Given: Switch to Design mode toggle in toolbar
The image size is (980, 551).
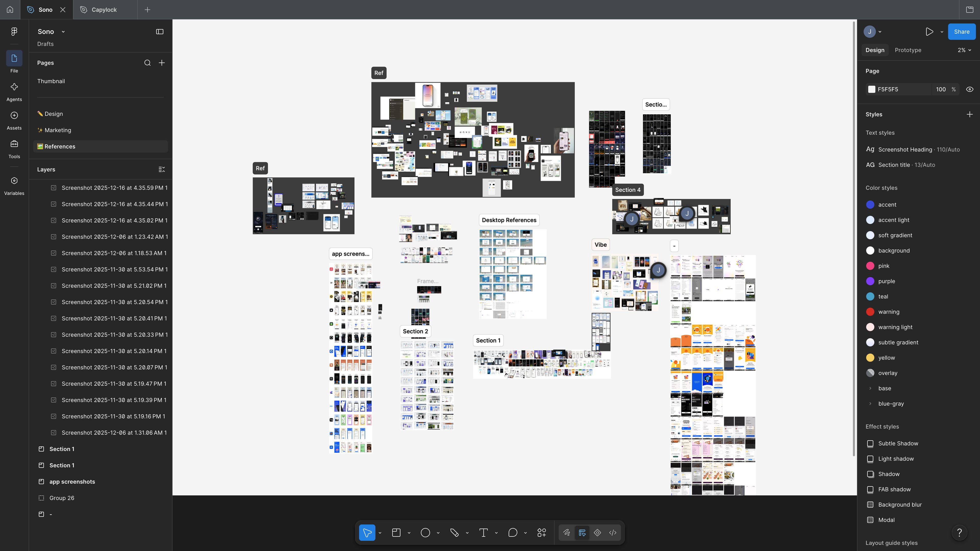Looking at the screenshot, I should tap(582, 532).
